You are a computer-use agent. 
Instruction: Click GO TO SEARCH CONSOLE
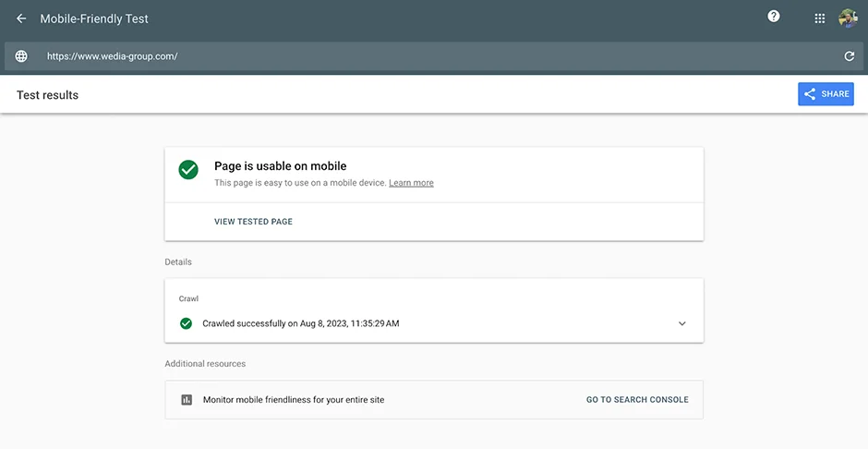pos(637,400)
